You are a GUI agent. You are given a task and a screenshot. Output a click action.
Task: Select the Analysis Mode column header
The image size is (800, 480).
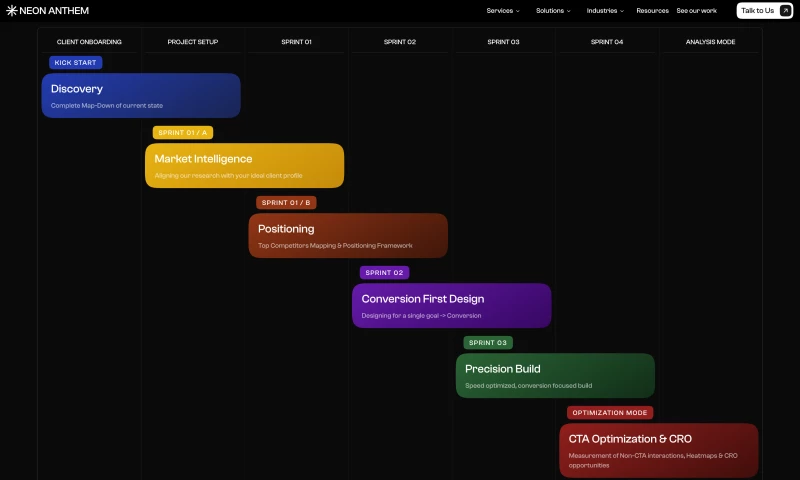tap(710, 42)
